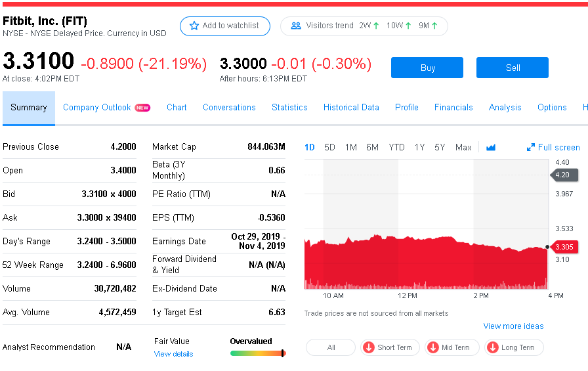
Task: Select the 1Y chart range
Action: (419, 148)
